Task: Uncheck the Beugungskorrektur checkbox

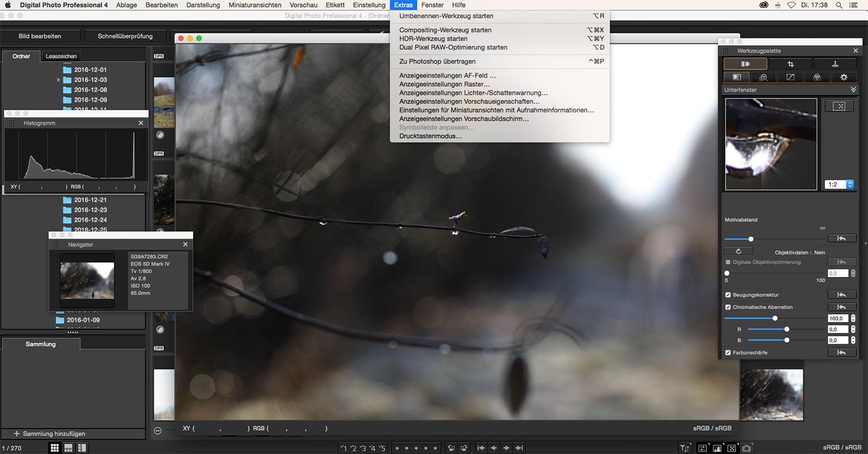Action: pyautogui.click(x=728, y=295)
